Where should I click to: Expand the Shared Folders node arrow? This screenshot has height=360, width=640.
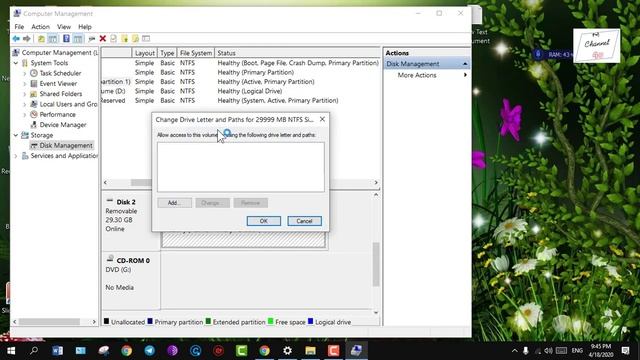pyautogui.click(x=24, y=94)
